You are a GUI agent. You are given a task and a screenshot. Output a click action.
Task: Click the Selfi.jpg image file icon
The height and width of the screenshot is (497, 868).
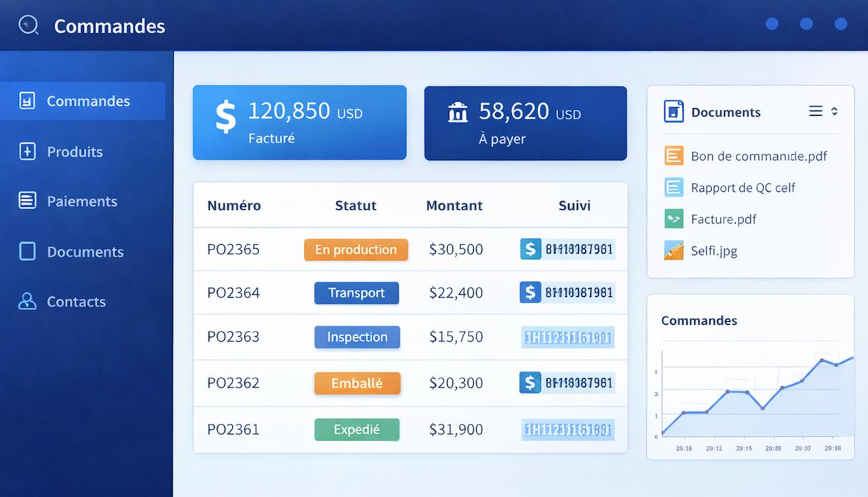[x=673, y=251]
